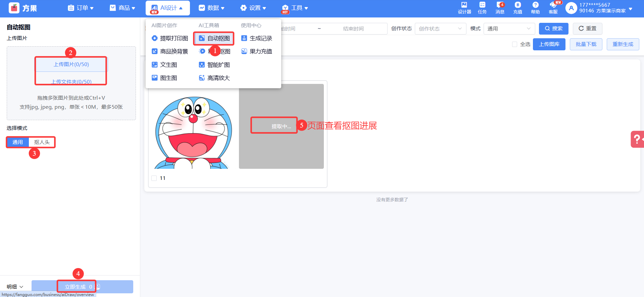
Task: Open the account dropdown arrow
Action: [631, 9]
